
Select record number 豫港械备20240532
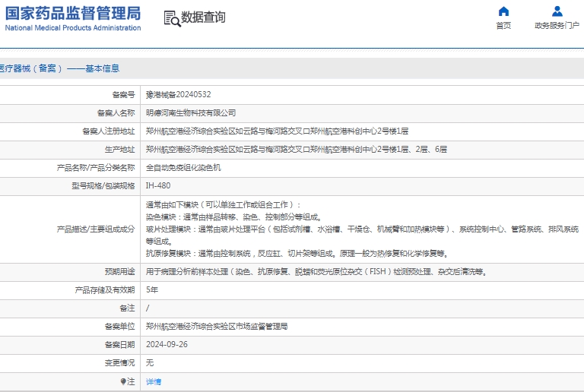pos(179,95)
